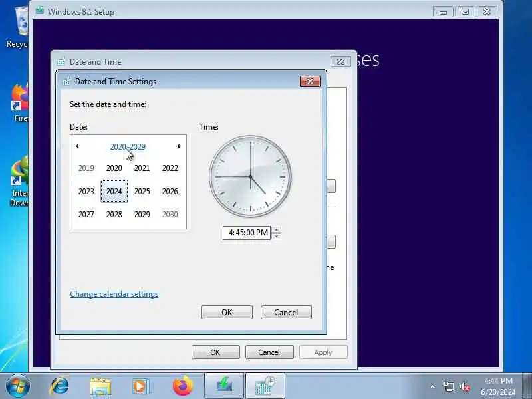This screenshot has height=399, width=532.
Task: Select year 2022 in calendar
Action: click(x=170, y=168)
